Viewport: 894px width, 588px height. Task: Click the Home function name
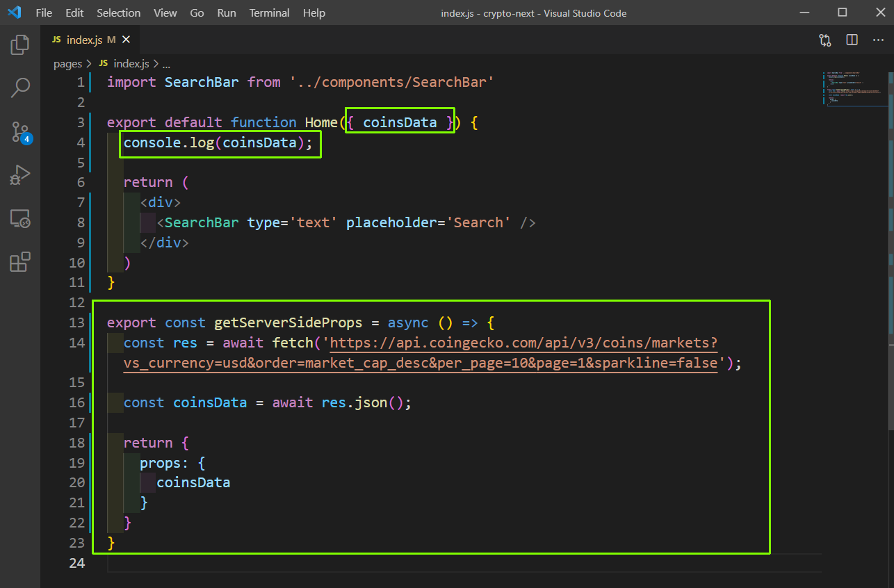point(321,122)
